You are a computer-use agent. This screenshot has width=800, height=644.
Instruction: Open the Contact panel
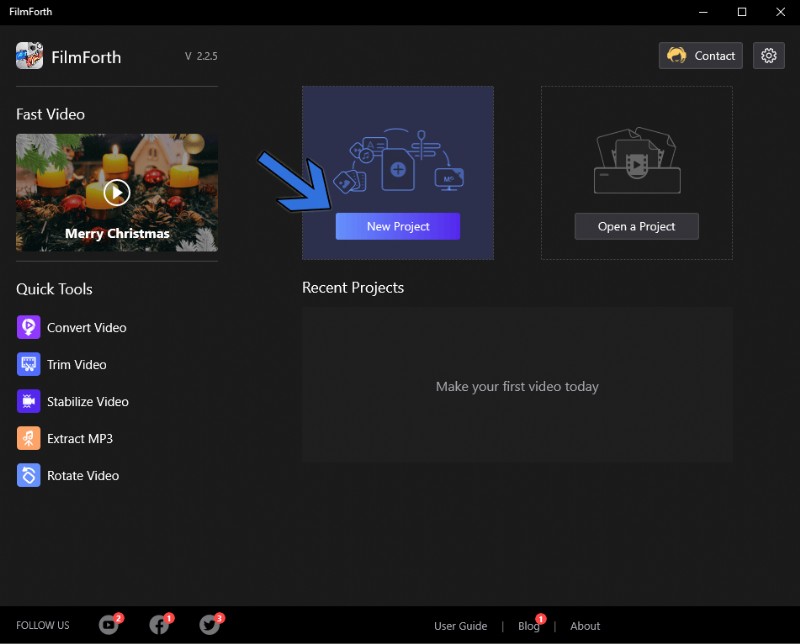click(x=700, y=55)
